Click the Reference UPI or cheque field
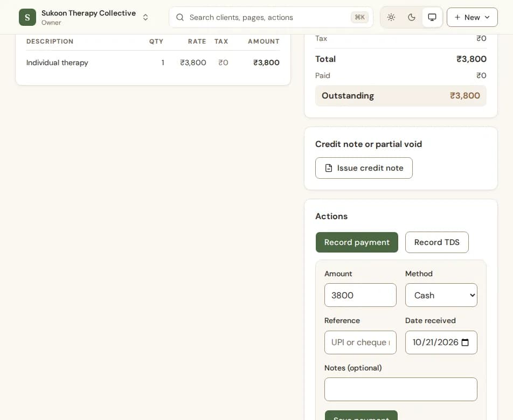Screen dimensions: 513x420 click(360, 342)
